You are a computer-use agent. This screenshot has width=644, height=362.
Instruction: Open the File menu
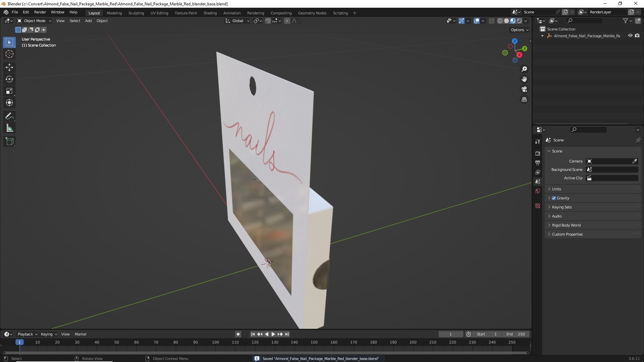coord(15,12)
